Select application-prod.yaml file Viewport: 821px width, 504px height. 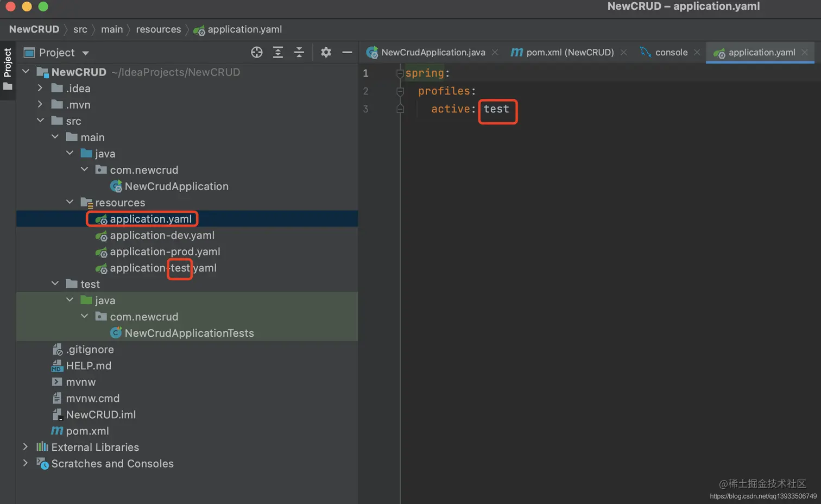[165, 251]
